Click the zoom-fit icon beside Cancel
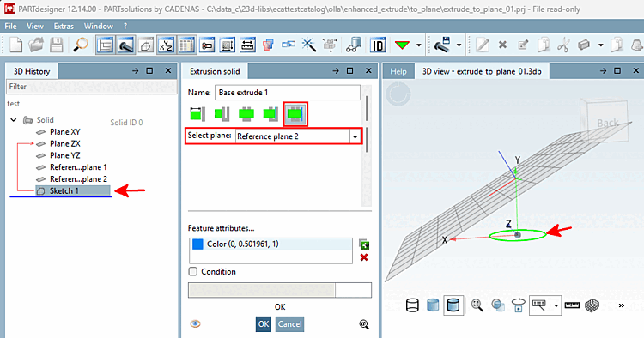The height and width of the screenshot is (338, 644). 364,324
